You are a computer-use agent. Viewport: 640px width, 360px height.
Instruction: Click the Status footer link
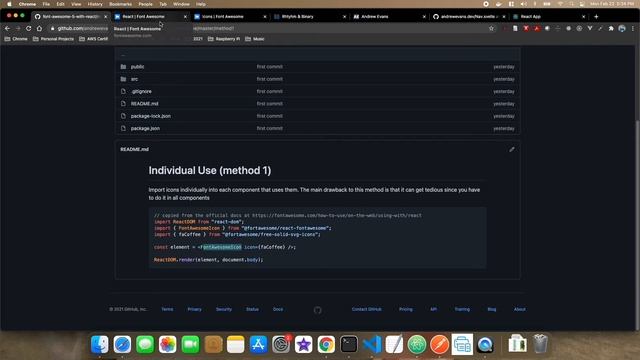pos(252,309)
